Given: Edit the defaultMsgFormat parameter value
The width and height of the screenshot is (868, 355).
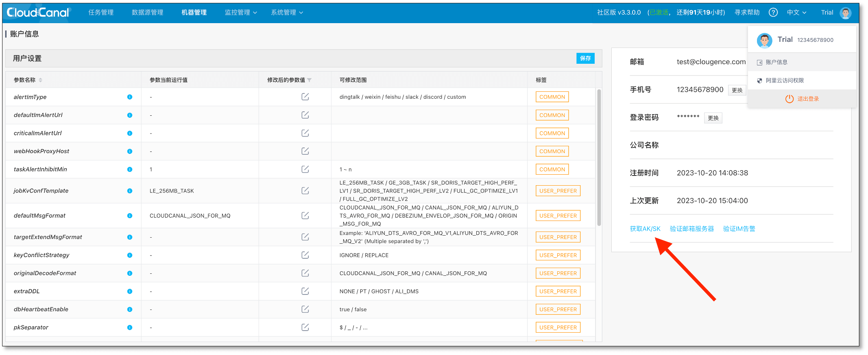Looking at the screenshot, I should [x=305, y=216].
